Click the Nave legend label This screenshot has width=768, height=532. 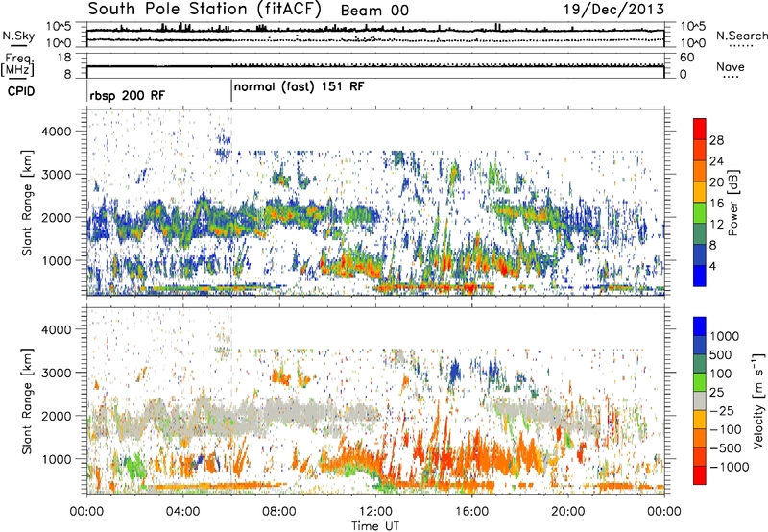pos(731,66)
